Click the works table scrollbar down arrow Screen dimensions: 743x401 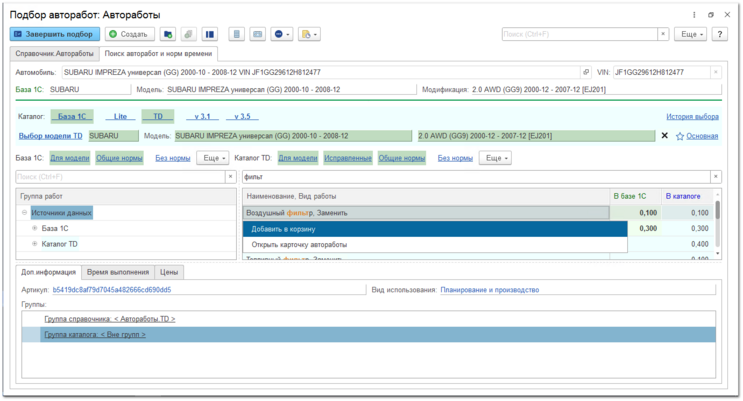point(717,254)
